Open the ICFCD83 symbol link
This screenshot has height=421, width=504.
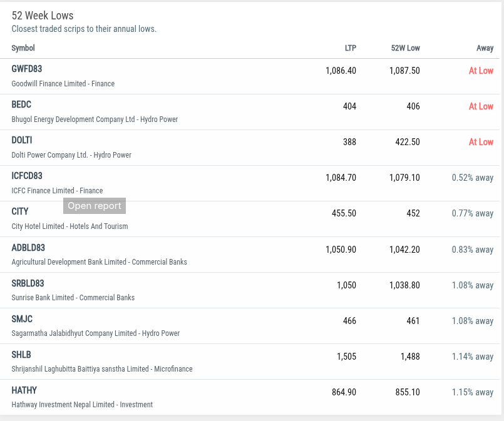coord(27,176)
